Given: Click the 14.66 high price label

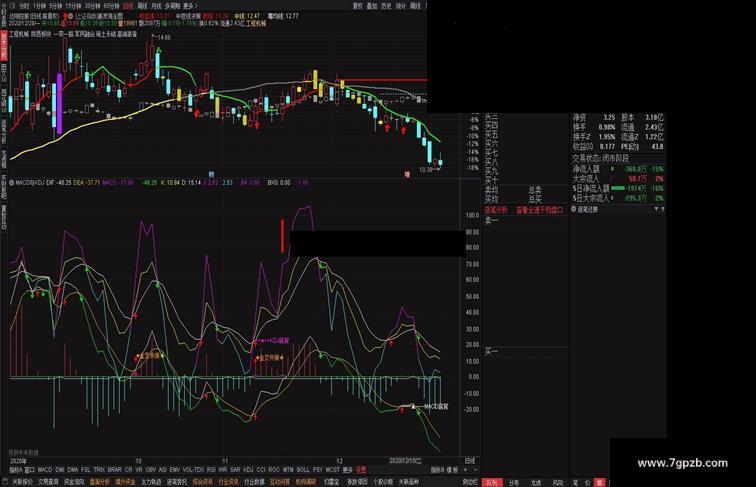Looking at the screenshot, I should point(163,37).
